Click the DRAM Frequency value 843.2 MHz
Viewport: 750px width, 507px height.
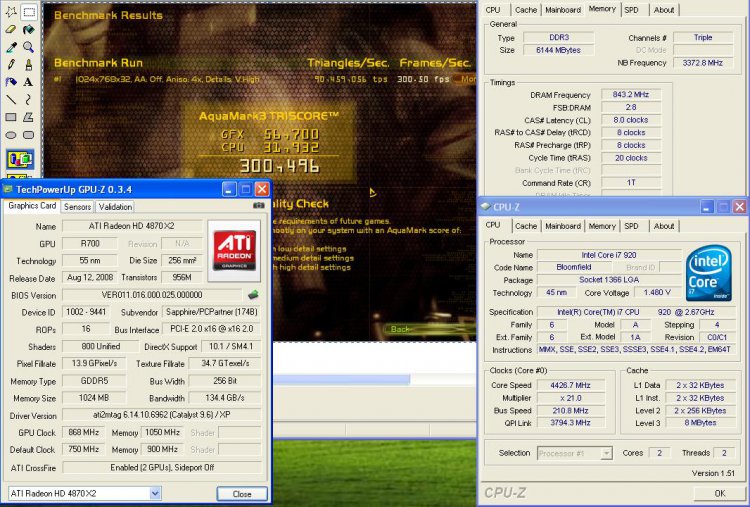(631, 95)
